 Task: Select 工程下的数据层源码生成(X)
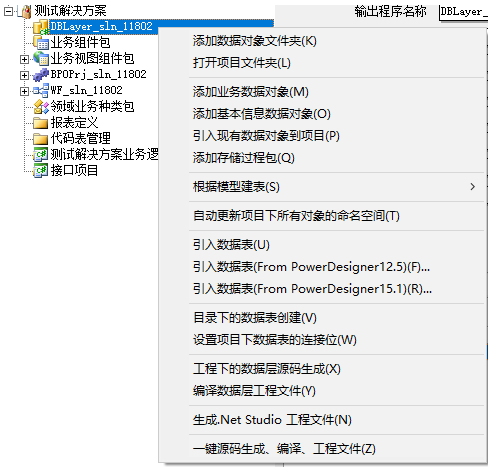tap(337, 369)
